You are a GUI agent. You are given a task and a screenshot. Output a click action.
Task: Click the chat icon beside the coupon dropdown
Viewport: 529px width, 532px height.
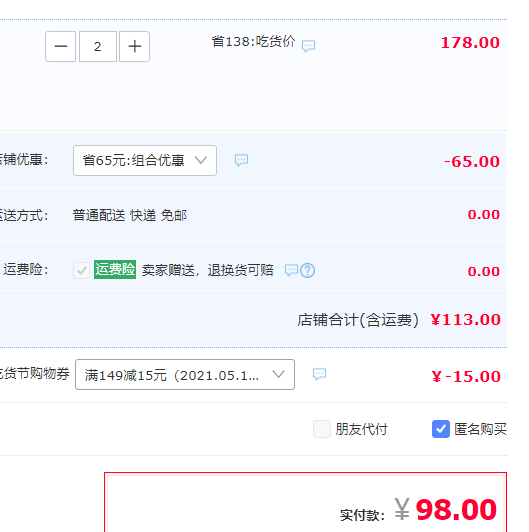click(319, 374)
